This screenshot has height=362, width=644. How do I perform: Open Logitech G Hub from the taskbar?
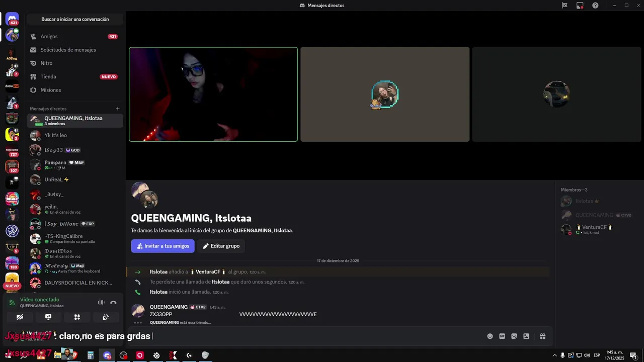point(189,355)
